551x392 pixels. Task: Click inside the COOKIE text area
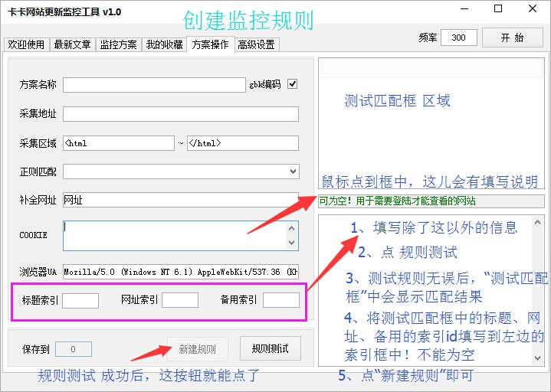click(x=175, y=236)
